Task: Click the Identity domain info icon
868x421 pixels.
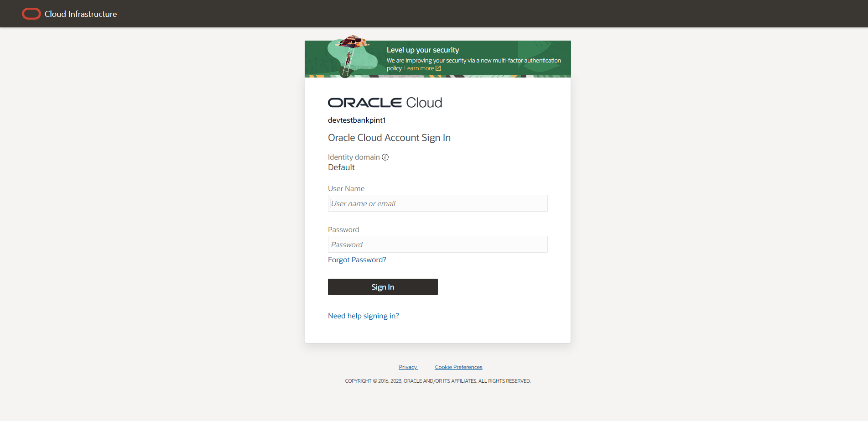Action: tap(385, 157)
